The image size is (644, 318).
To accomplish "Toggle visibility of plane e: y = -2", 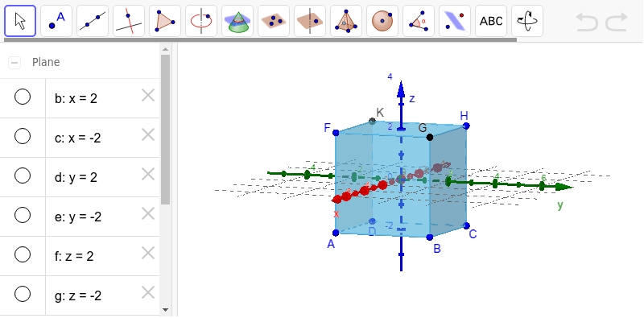I will tap(23, 215).
